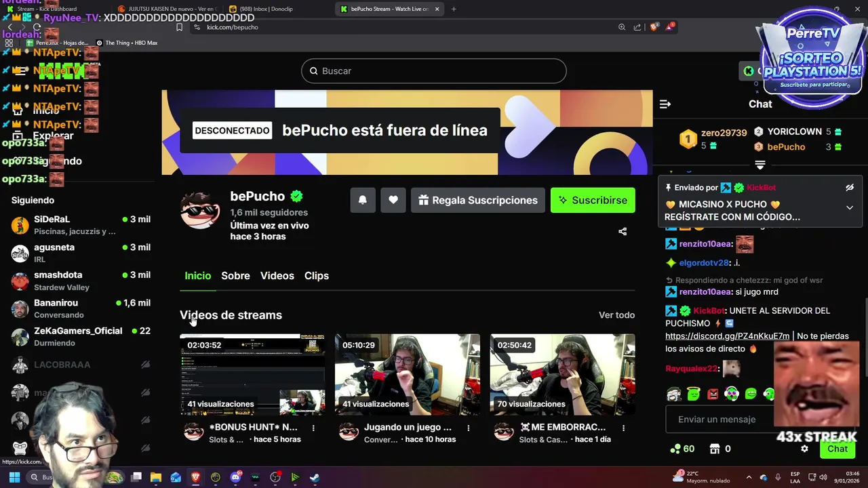Image resolution: width=868 pixels, height=488 pixels.
Task: Click the zoom magnifier in address bar
Action: [x=622, y=27]
